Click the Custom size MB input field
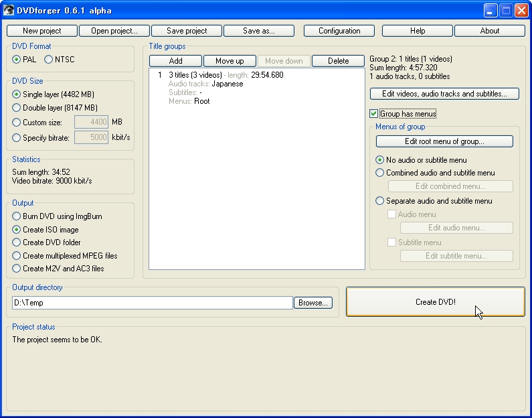This screenshot has width=532, height=418. (91, 122)
